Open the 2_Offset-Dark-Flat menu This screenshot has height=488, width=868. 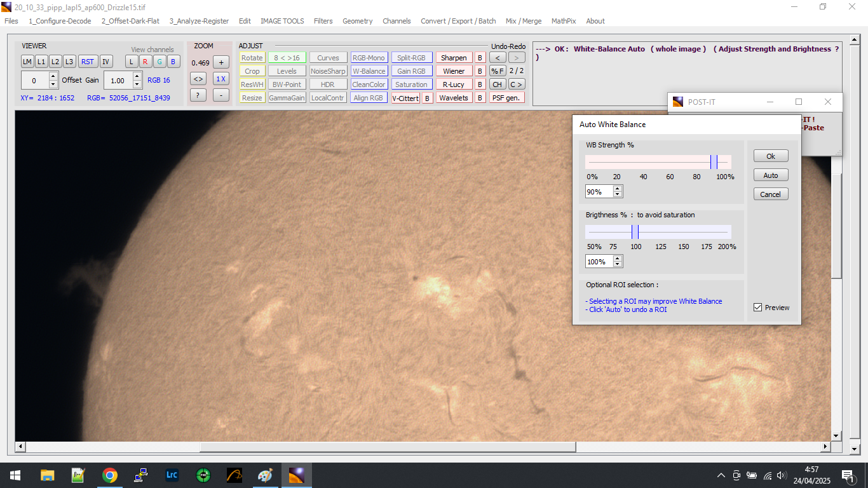130,21
